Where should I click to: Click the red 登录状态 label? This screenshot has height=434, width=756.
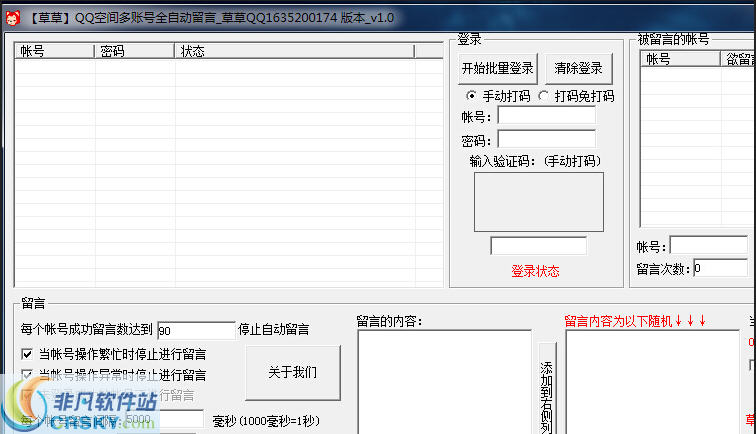535,271
